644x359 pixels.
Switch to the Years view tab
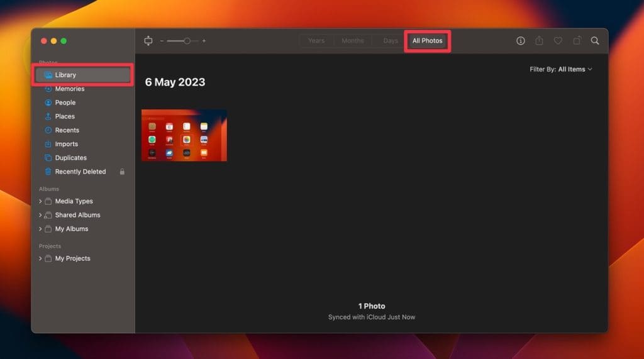pyautogui.click(x=316, y=41)
